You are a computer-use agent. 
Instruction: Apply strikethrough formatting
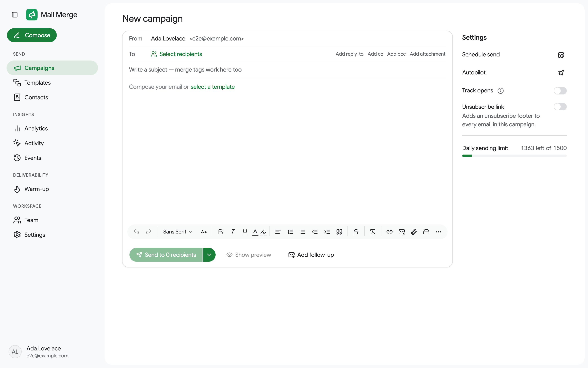[356, 232]
